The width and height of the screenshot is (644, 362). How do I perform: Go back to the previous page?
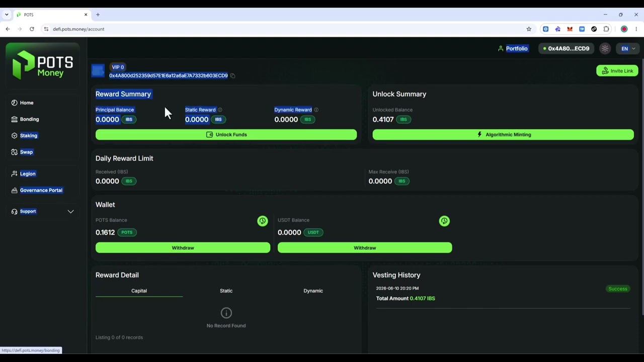[x=8, y=29]
